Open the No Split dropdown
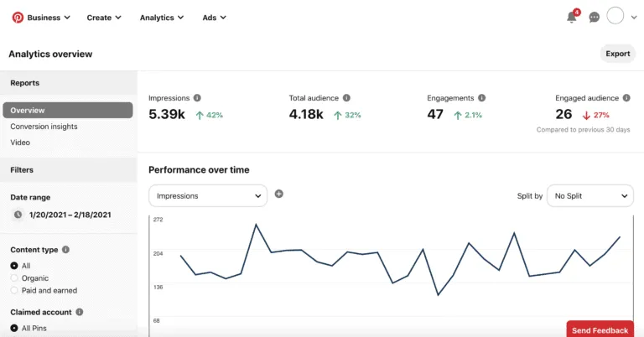This screenshot has height=337, width=644. click(x=590, y=196)
